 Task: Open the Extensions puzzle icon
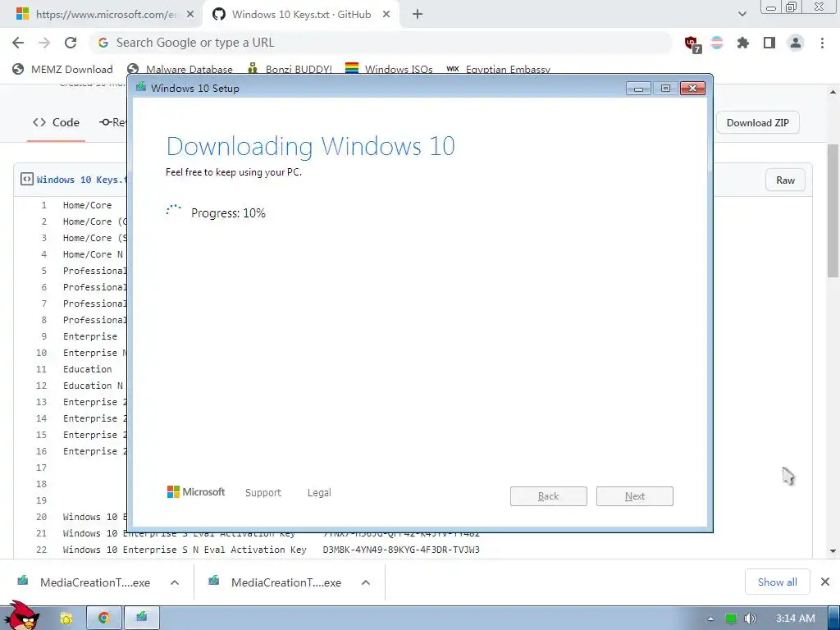(742, 43)
